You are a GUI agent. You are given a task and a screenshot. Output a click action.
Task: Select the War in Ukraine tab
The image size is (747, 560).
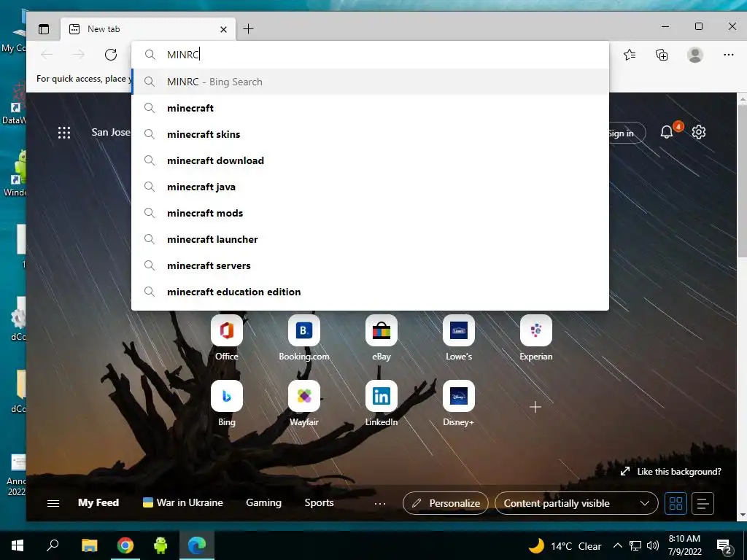183,503
